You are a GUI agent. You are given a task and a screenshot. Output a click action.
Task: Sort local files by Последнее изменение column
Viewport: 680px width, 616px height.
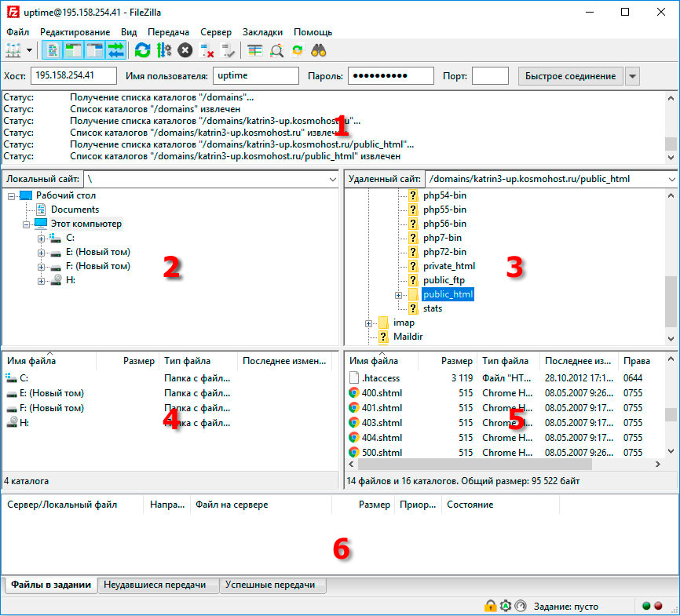tap(284, 361)
